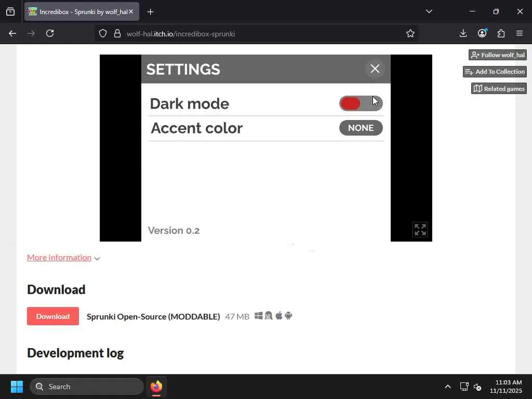The width and height of the screenshot is (532, 399).
Task: Click the Version 0.2 label
Action: tap(174, 230)
